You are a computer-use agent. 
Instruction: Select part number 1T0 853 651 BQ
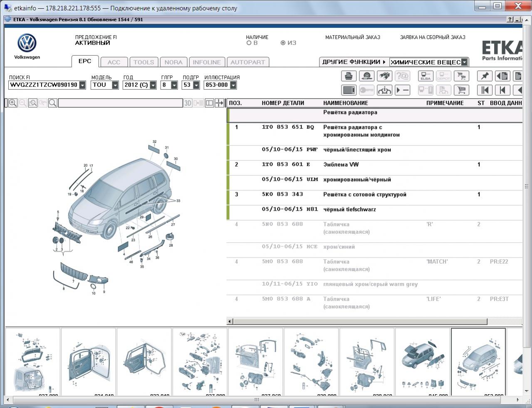point(288,127)
